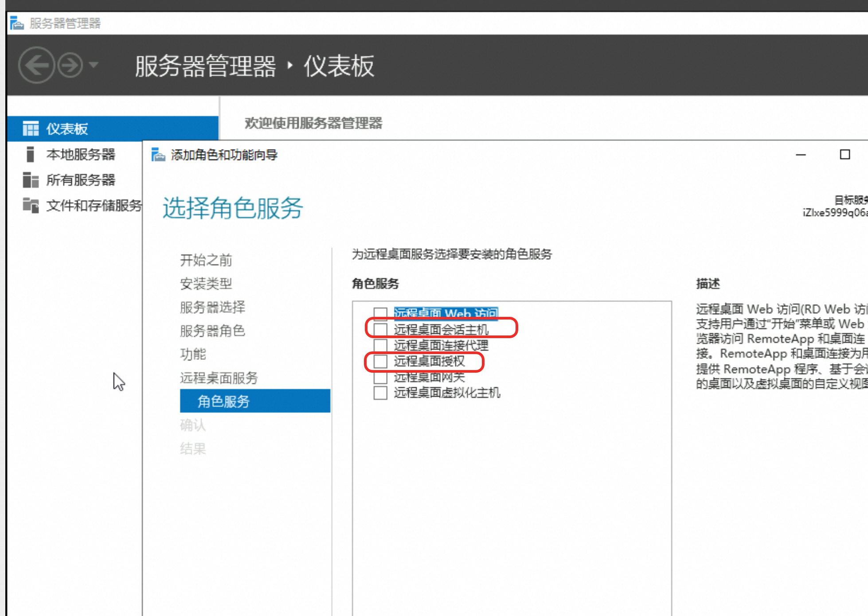Click the wizard title bar icon
Viewport: 868px width, 616px height.
coord(158,155)
